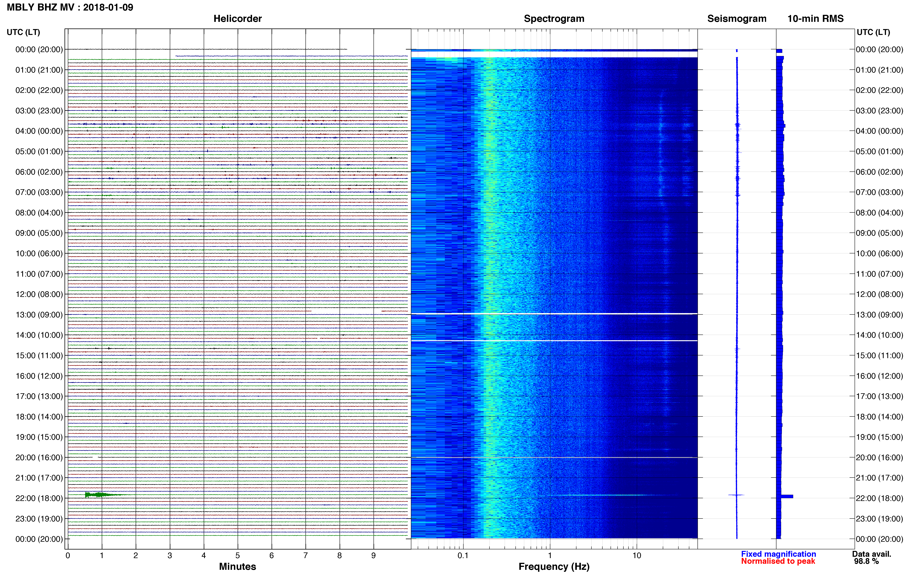Click the left 'UTC (LT)' axis label
Image resolution: width=924 pixels, height=578 pixels.
(x=23, y=32)
